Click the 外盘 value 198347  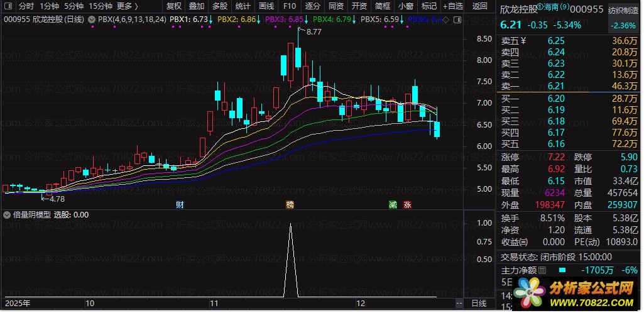(550, 204)
